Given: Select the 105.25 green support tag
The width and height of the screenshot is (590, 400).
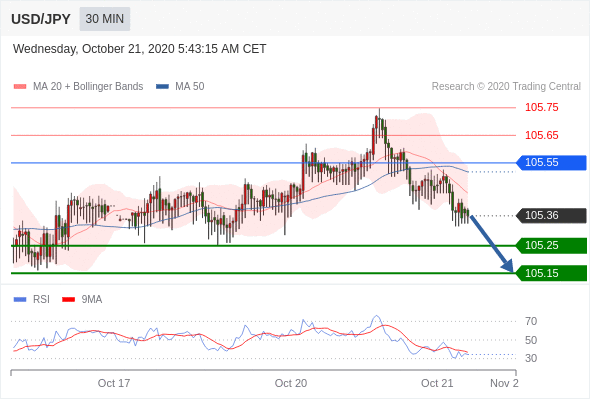Looking at the screenshot, I should pos(551,245).
